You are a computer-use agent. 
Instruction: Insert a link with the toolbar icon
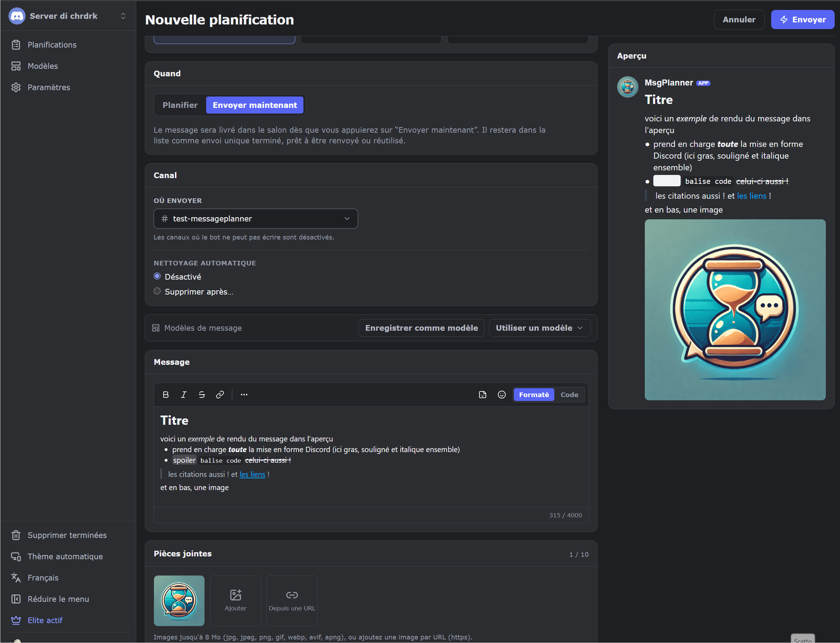point(220,395)
